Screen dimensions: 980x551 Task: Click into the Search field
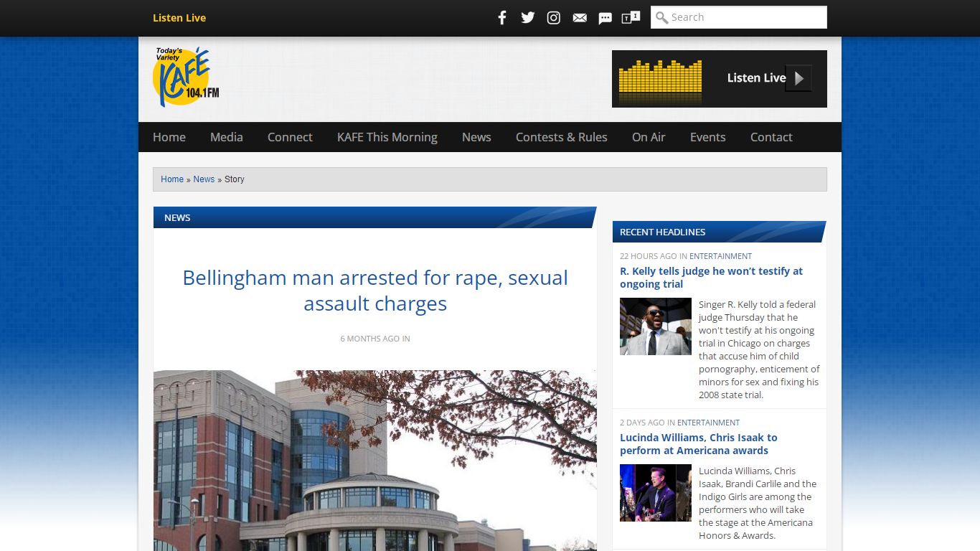click(739, 17)
